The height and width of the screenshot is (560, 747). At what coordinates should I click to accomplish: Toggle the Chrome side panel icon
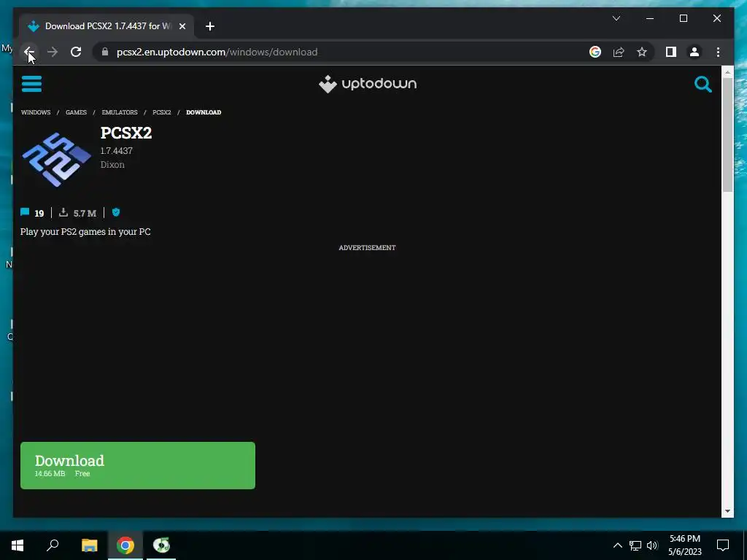point(671,52)
